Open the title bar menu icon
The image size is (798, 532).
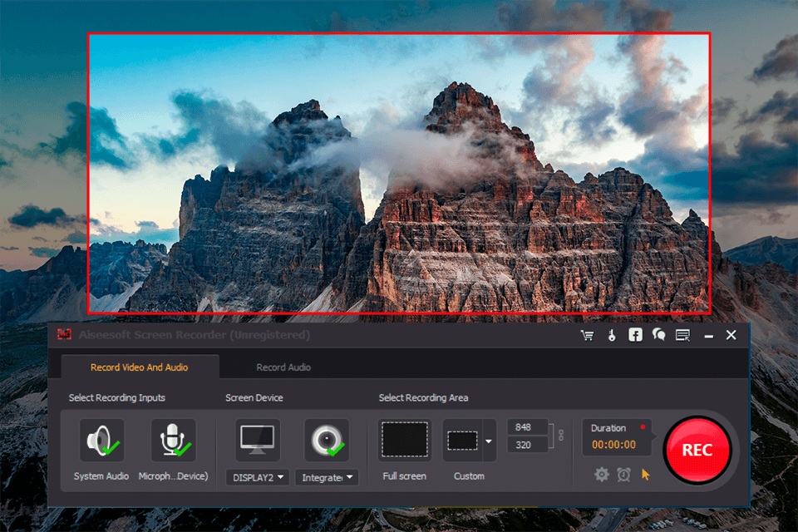tap(682, 335)
